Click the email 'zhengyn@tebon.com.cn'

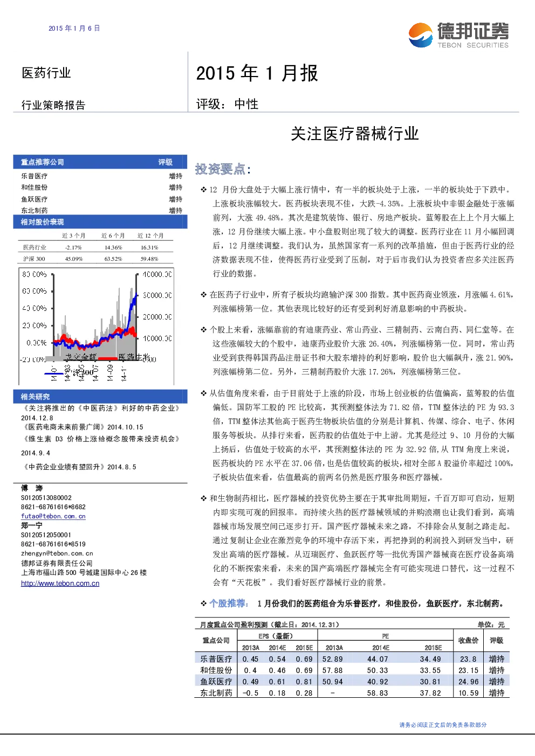click(x=57, y=553)
